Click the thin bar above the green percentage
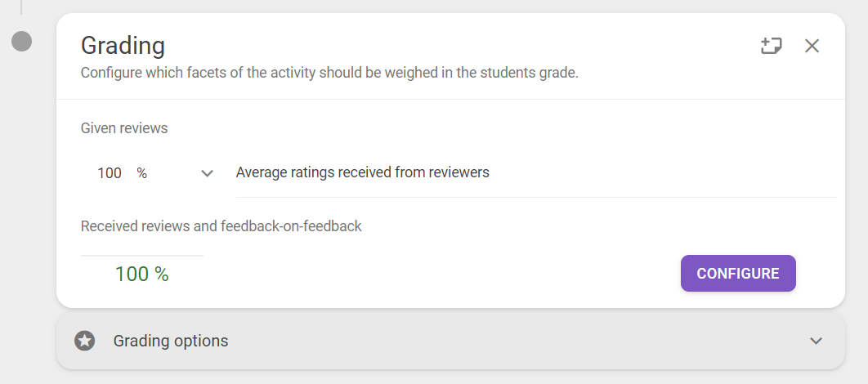 [141, 256]
